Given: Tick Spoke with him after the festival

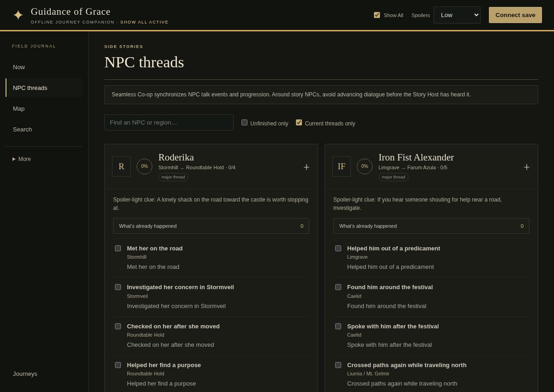Looking at the screenshot, I should click(x=338, y=326).
